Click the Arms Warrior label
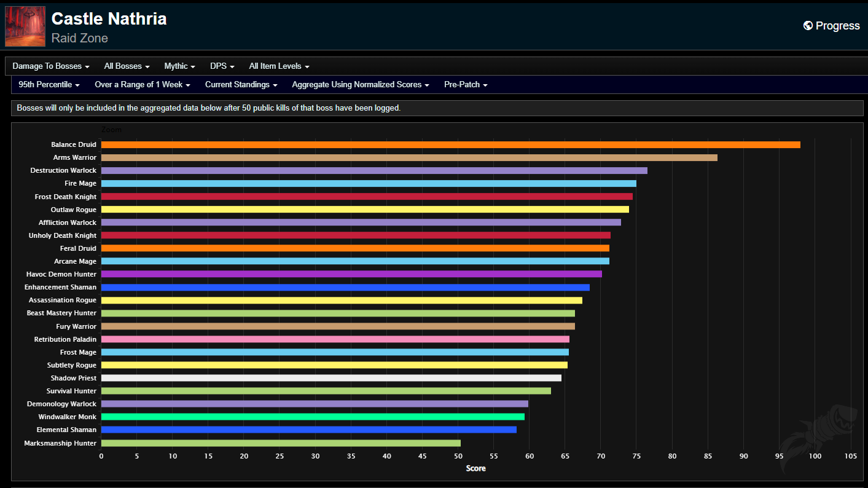 [x=75, y=157]
